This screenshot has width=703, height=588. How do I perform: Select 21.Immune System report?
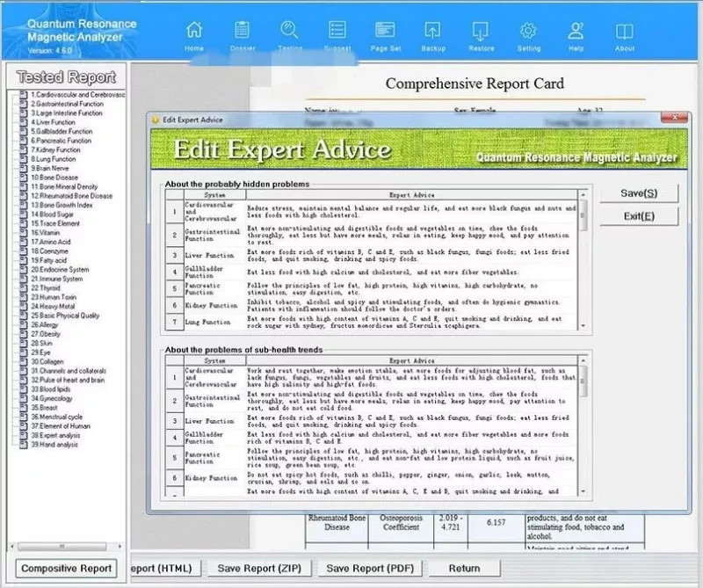click(x=57, y=279)
